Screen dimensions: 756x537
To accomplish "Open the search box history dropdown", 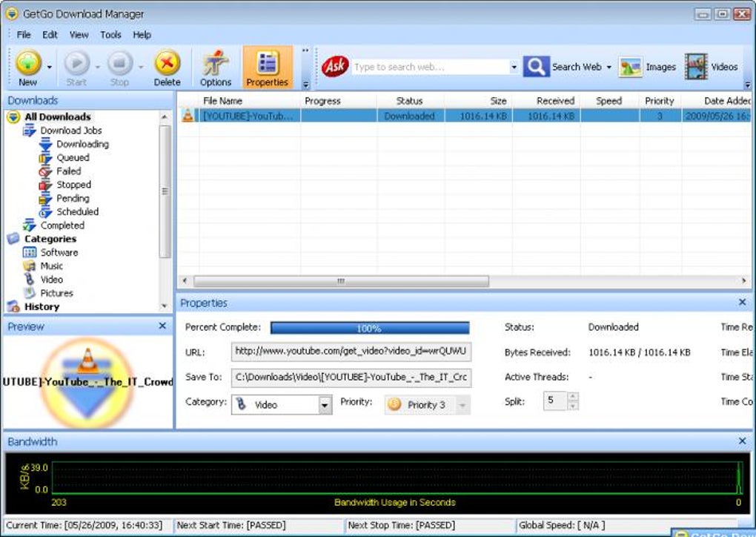I will tap(514, 67).
